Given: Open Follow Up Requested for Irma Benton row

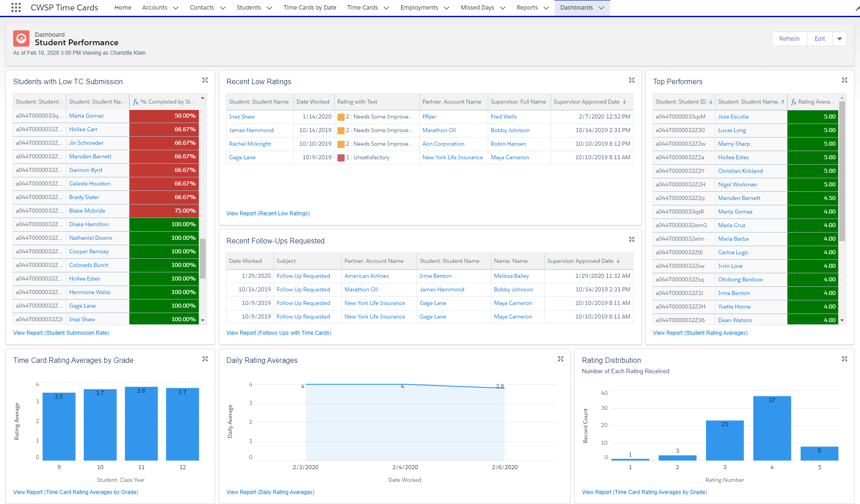Looking at the screenshot, I should (303, 276).
